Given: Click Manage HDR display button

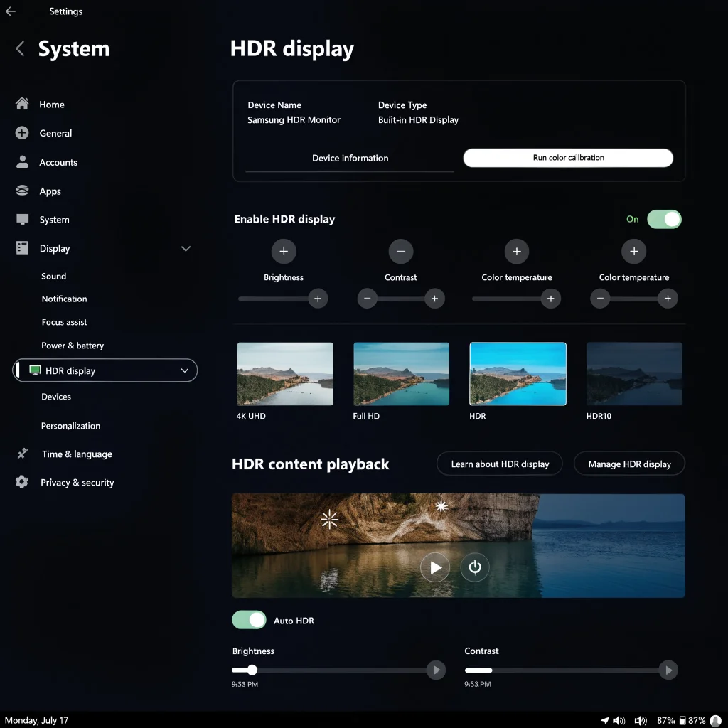Looking at the screenshot, I should (630, 464).
